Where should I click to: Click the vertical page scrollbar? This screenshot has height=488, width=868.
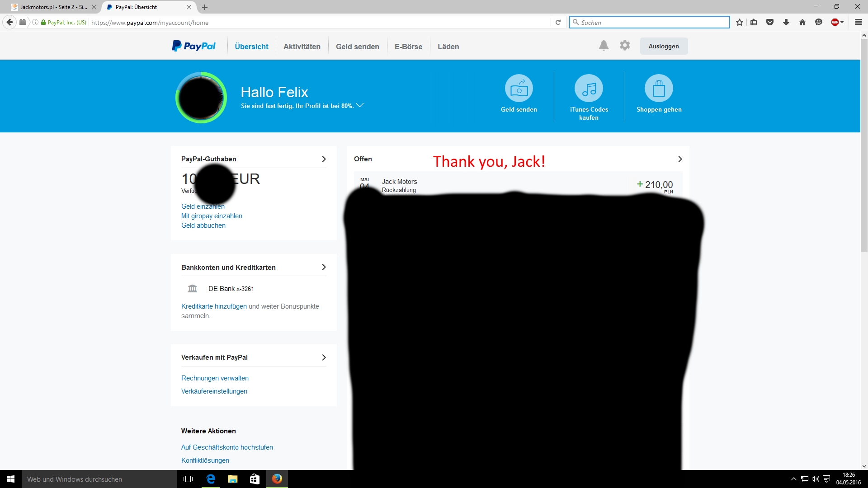[x=864, y=145]
